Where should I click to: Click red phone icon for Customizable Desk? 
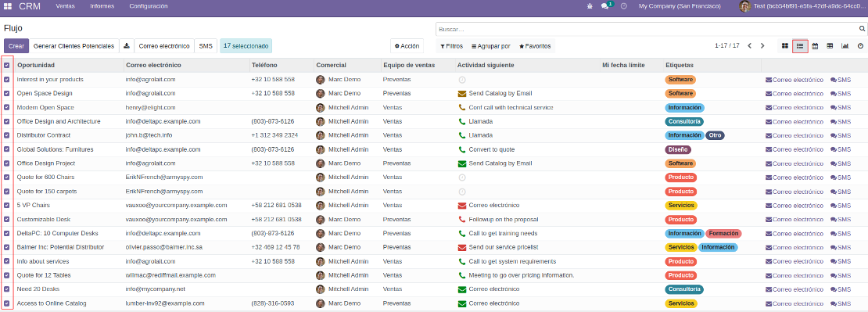coord(461,219)
